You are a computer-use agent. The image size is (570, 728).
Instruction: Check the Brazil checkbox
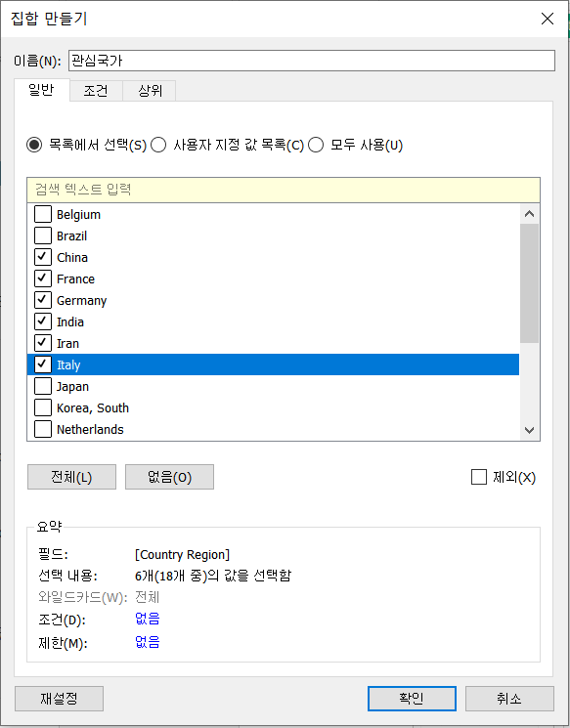[43, 236]
